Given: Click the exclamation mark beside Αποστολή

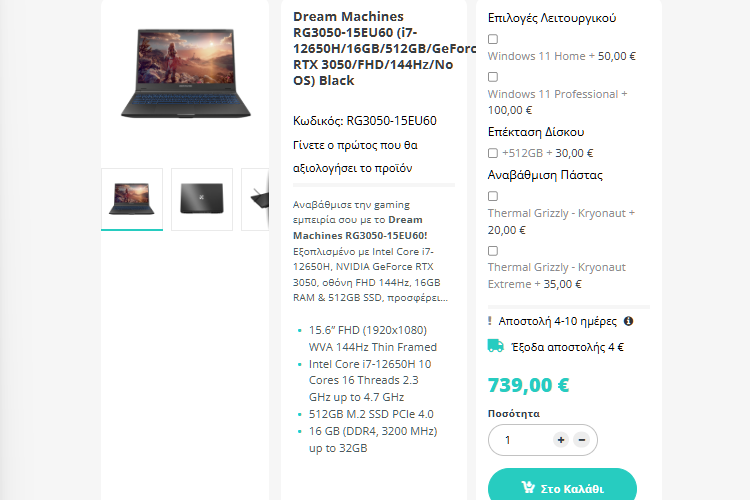Looking at the screenshot, I should (489, 321).
